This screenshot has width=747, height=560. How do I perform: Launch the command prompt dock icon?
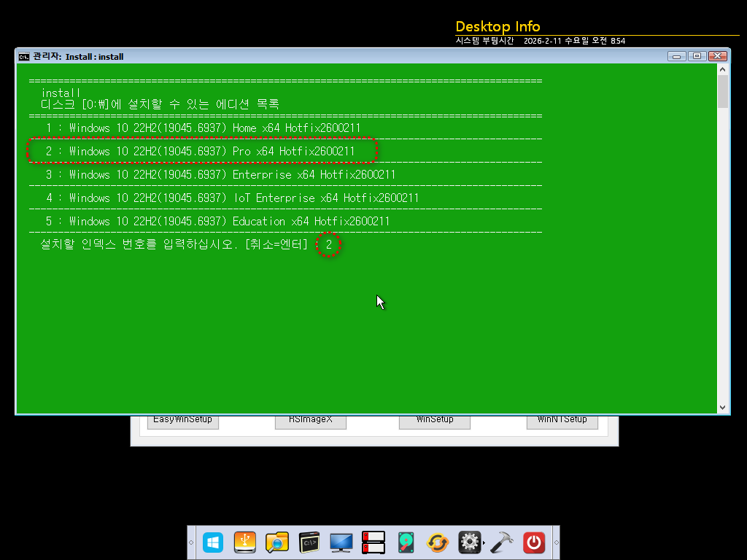coord(309,542)
